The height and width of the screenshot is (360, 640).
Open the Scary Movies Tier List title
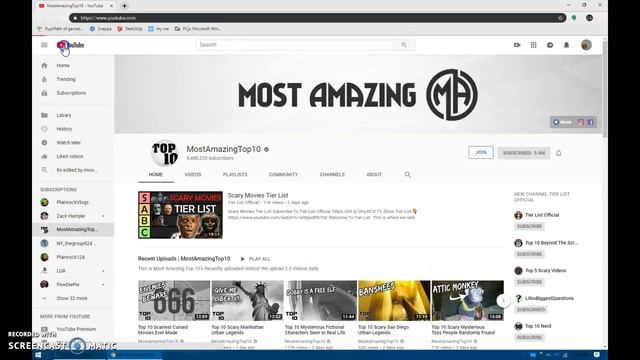[x=258, y=196]
